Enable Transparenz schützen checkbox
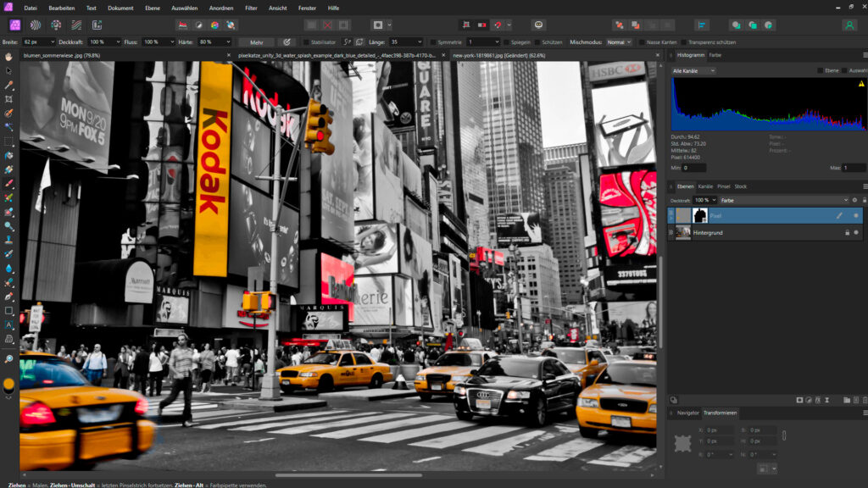Image resolution: width=868 pixels, height=488 pixels. pos(684,42)
